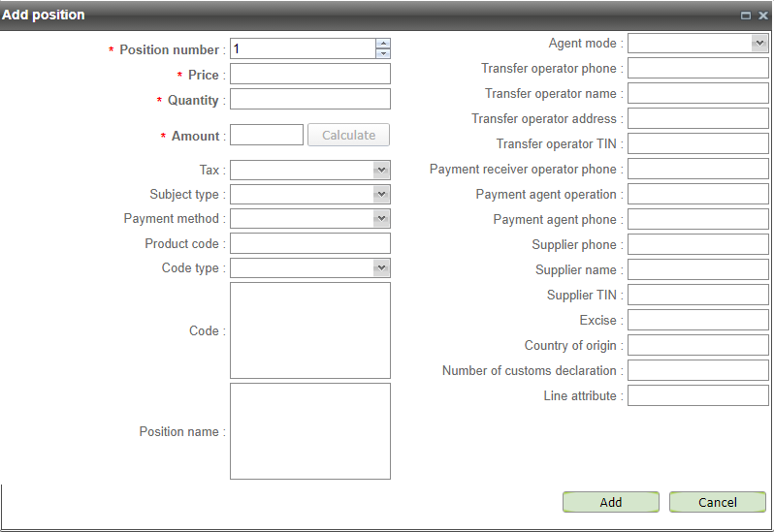Open the Payment method dropdown
Image resolution: width=774 pixels, height=532 pixels.
(x=381, y=219)
